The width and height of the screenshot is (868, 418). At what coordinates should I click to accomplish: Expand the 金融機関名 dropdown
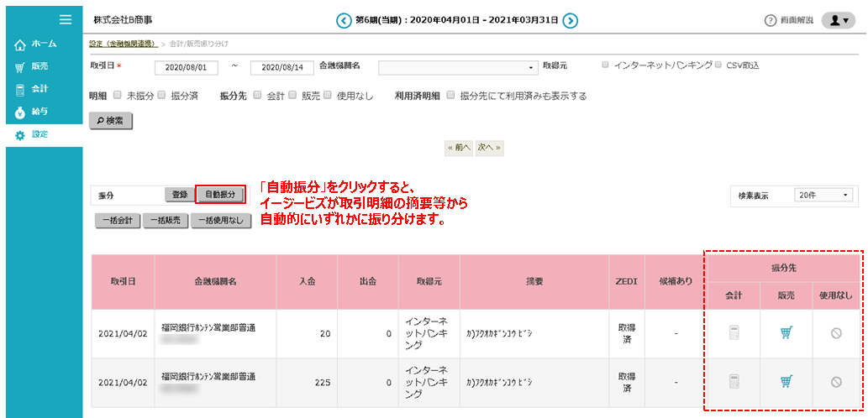459,67
